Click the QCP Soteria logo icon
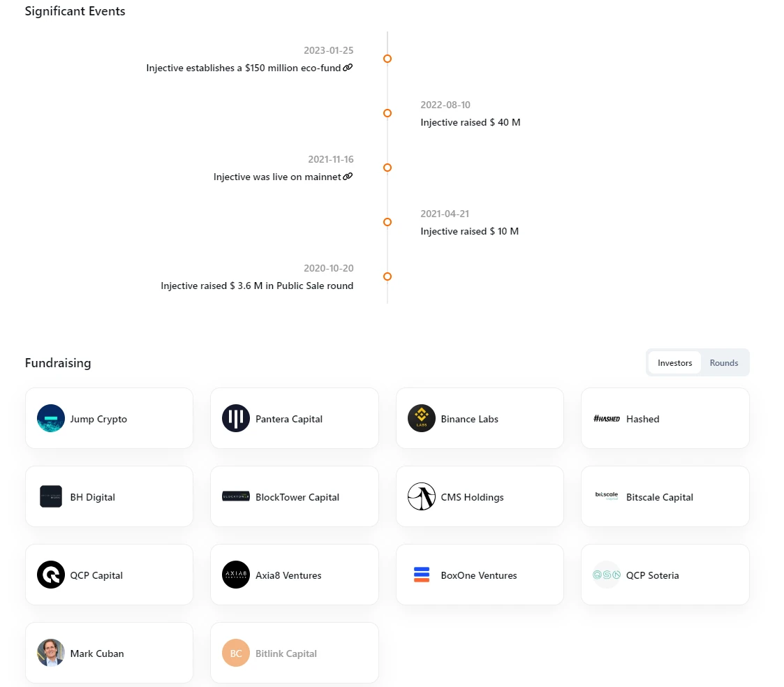 [x=606, y=575]
